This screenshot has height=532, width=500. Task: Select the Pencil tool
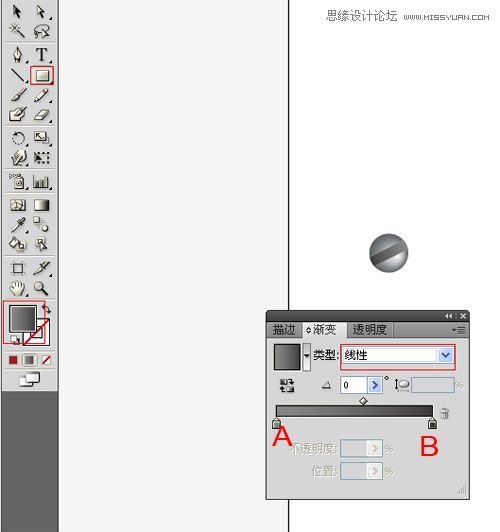point(41,95)
